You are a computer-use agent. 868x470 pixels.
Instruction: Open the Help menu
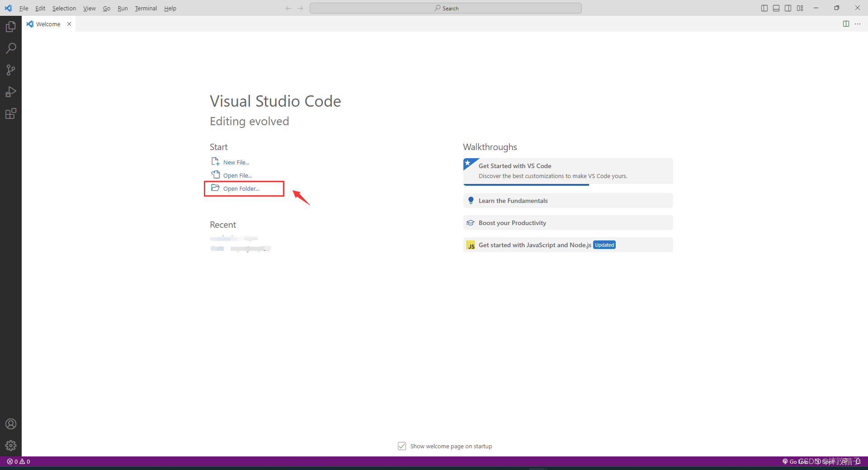170,8
